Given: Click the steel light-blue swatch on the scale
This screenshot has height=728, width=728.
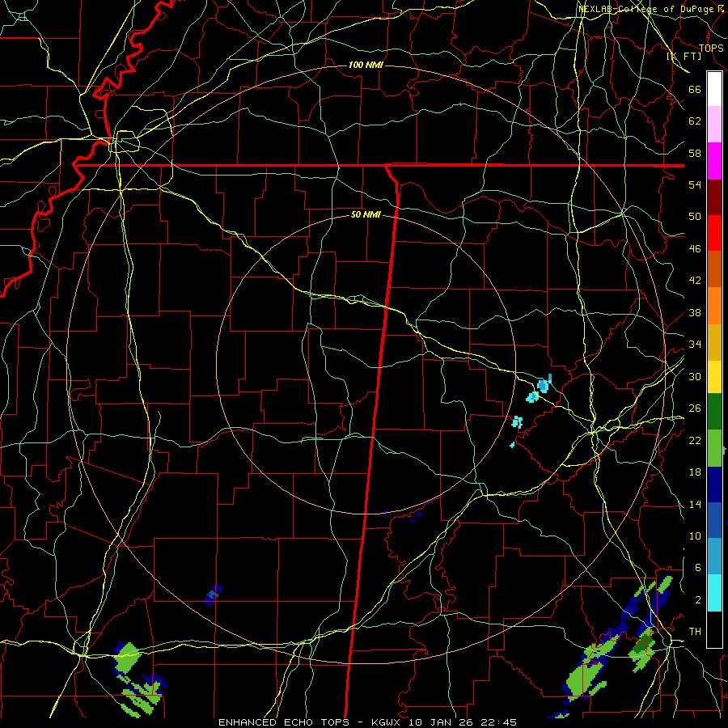Looking at the screenshot, I should [x=714, y=557].
